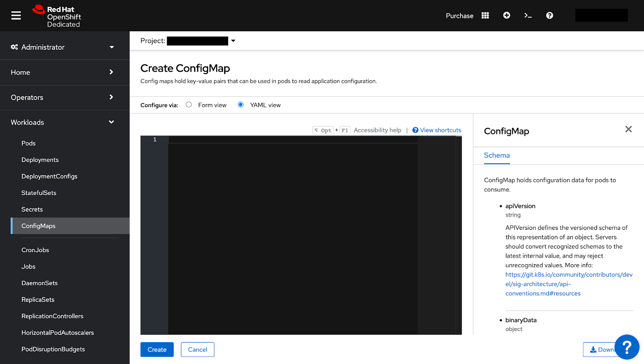
Task: Click the plus import YAML icon
Action: [507, 15]
